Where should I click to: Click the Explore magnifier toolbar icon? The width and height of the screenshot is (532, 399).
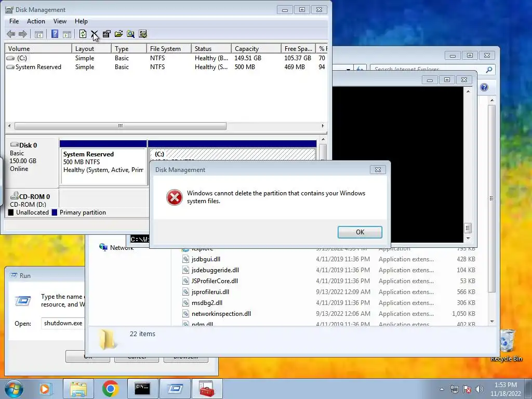pos(130,34)
